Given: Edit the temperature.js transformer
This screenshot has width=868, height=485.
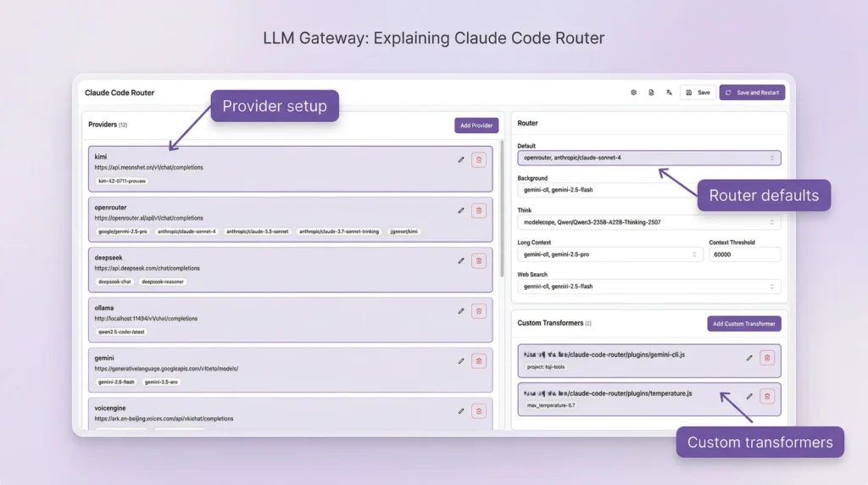Looking at the screenshot, I should click(x=749, y=397).
